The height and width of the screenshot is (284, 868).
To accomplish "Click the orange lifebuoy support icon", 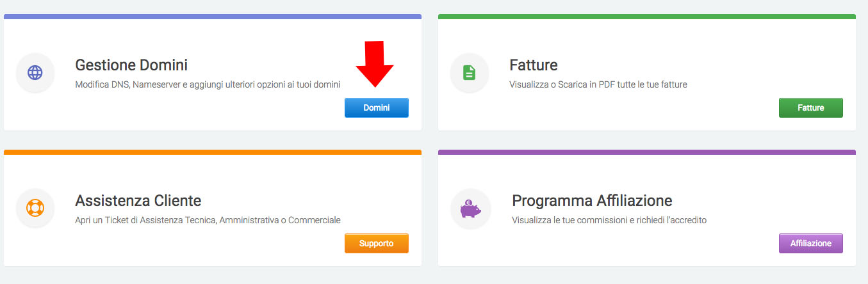I will (x=35, y=209).
